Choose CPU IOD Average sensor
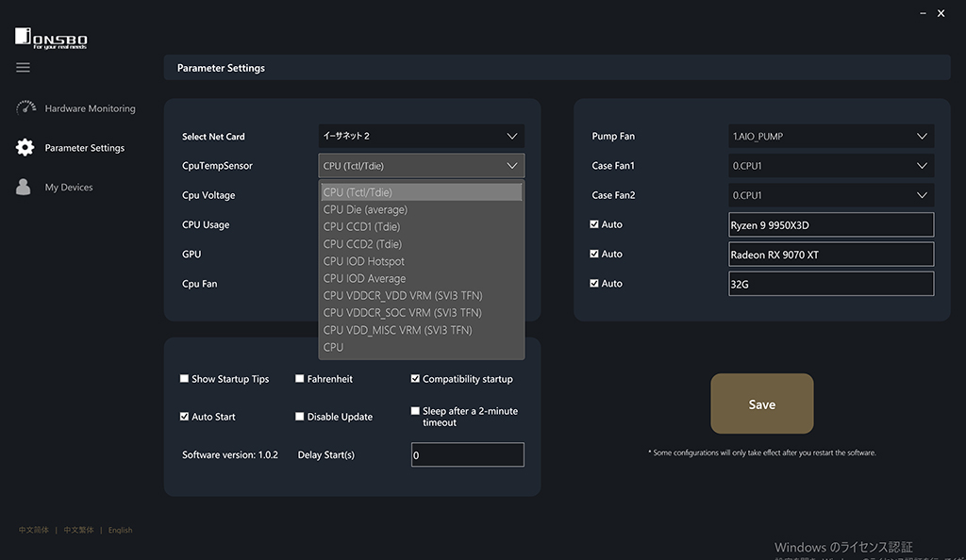Image resolution: width=966 pixels, height=560 pixels. tap(422, 278)
